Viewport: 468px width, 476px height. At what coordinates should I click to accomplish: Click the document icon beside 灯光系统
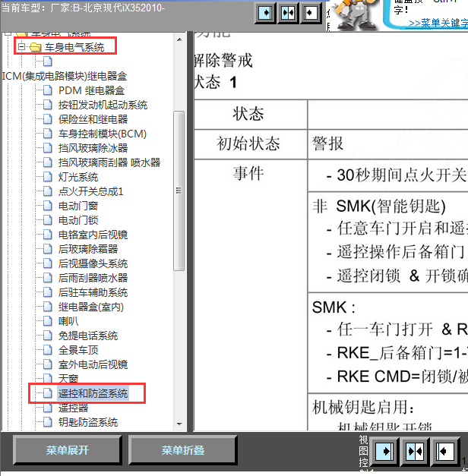pos(47,177)
